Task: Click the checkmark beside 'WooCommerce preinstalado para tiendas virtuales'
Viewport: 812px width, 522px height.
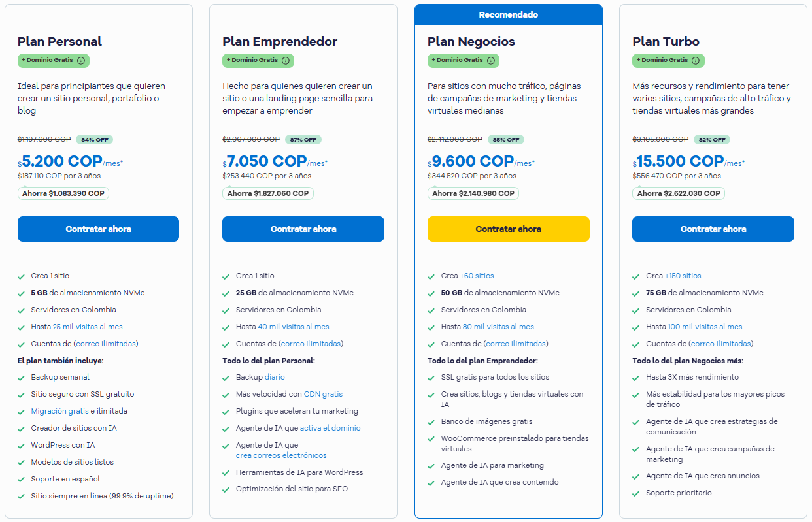Action: pos(431,438)
